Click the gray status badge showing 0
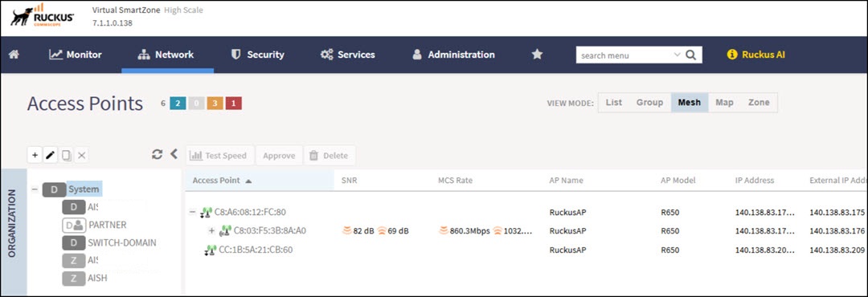The height and width of the screenshot is (297, 868). coord(197,103)
